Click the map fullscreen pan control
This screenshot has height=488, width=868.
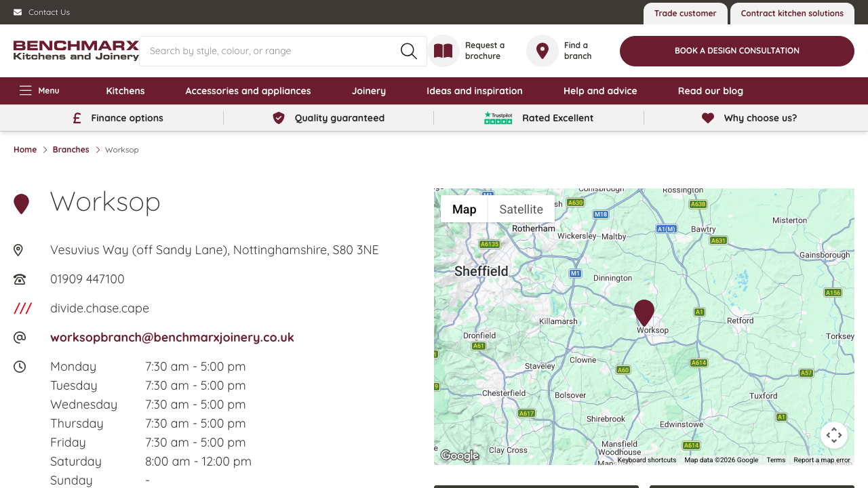tap(834, 435)
